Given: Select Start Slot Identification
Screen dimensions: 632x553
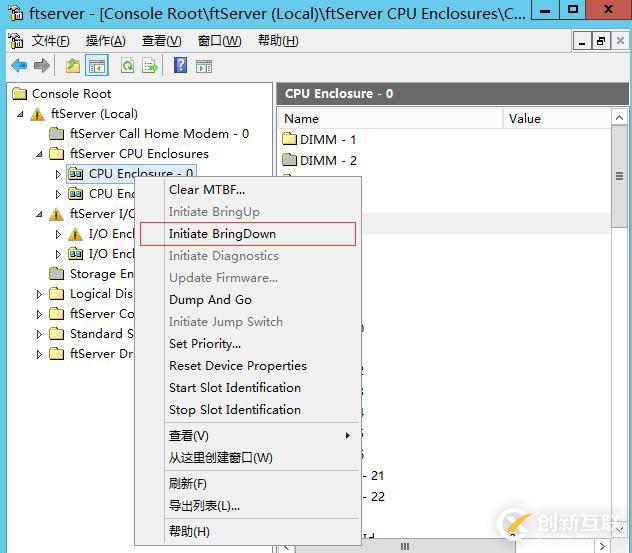Looking at the screenshot, I should [x=248, y=388].
